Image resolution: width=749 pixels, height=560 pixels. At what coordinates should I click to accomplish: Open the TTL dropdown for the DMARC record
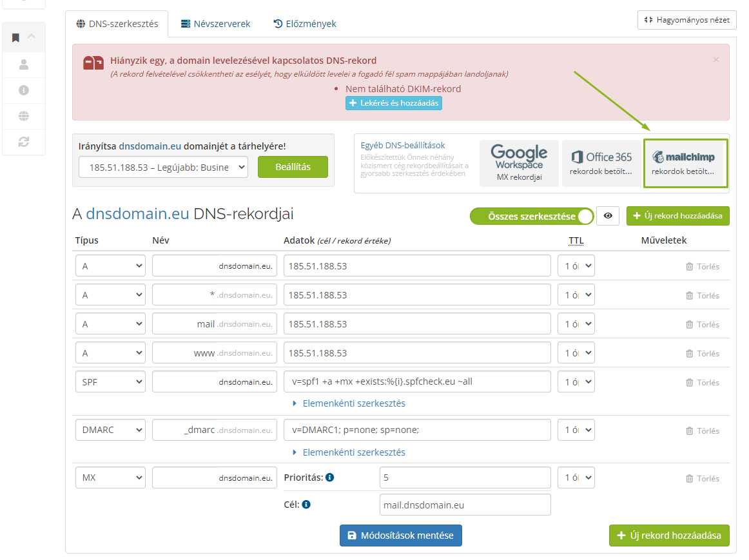(576, 430)
